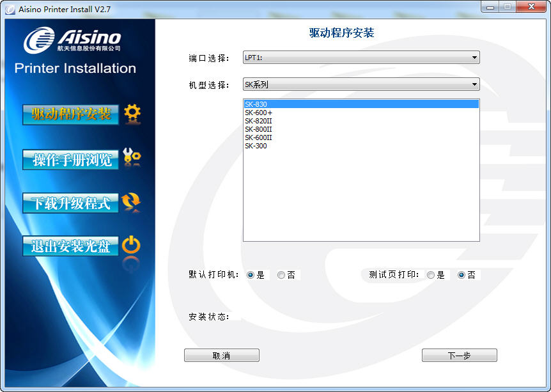Set 默认打印机 to 是
551x392 pixels.
click(x=251, y=275)
